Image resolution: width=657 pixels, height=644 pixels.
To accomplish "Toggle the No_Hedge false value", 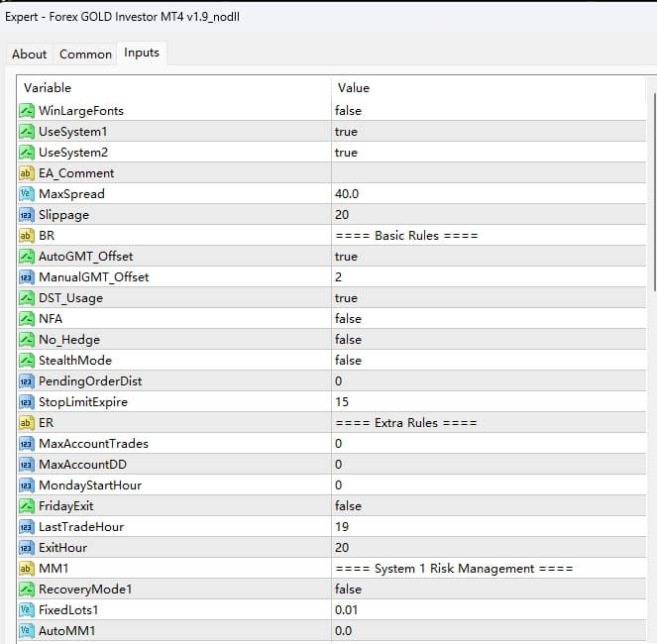I will [348, 340].
